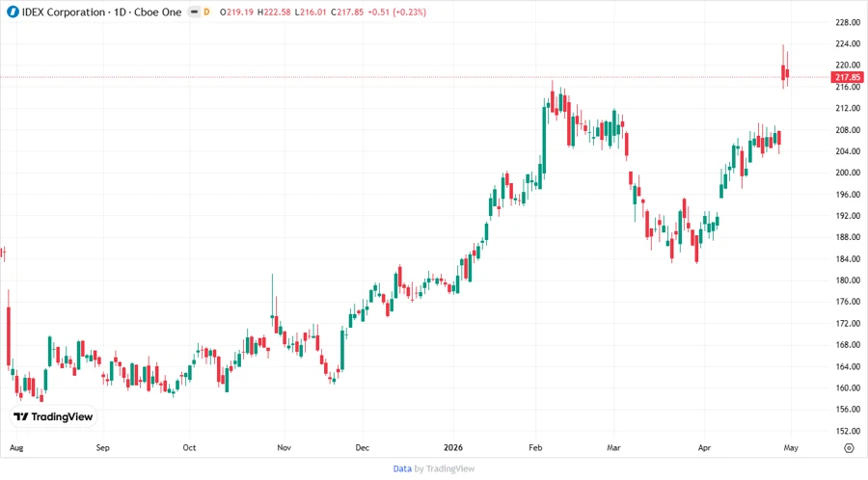Click the Aug date axis label
This screenshot has height=480, width=868.
16,447
